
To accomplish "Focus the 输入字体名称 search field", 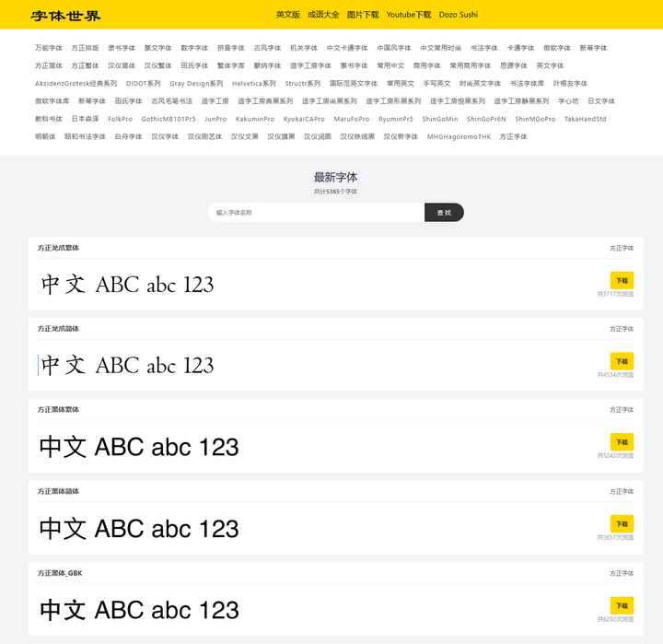I will tap(316, 213).
